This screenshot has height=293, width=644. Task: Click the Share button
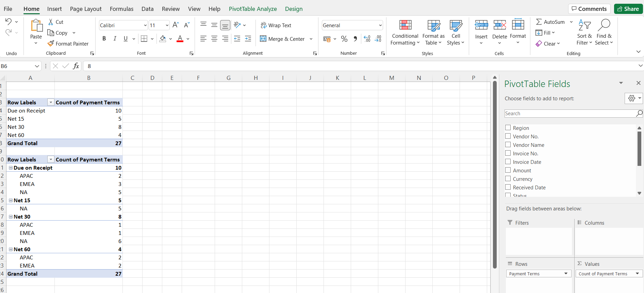pyautogui.click(x=628, y=9)
